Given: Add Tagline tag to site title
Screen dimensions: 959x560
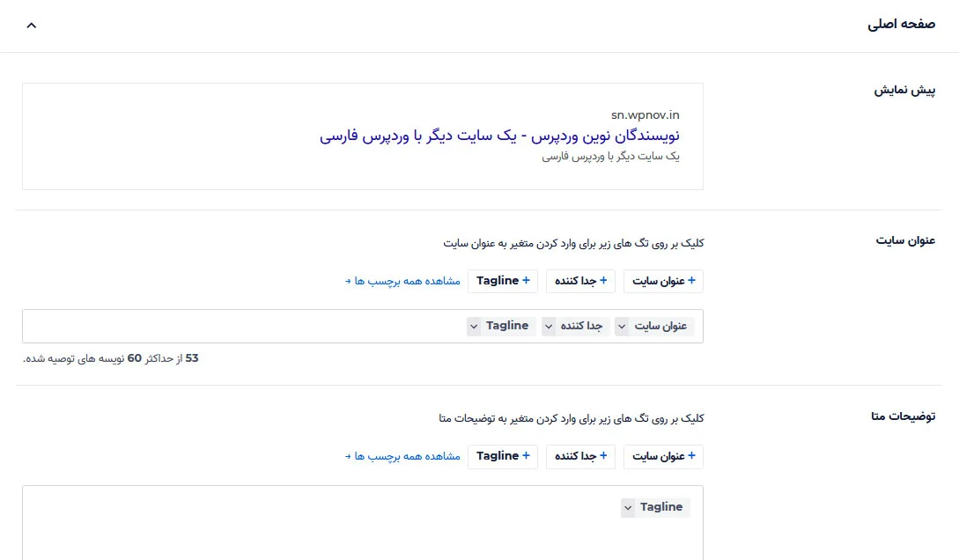Looking at the screenshot, I should coord(503,281).
